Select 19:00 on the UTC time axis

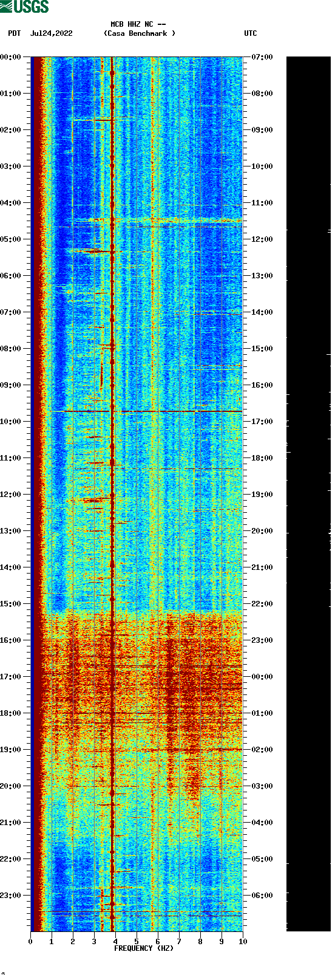[262, 495]
